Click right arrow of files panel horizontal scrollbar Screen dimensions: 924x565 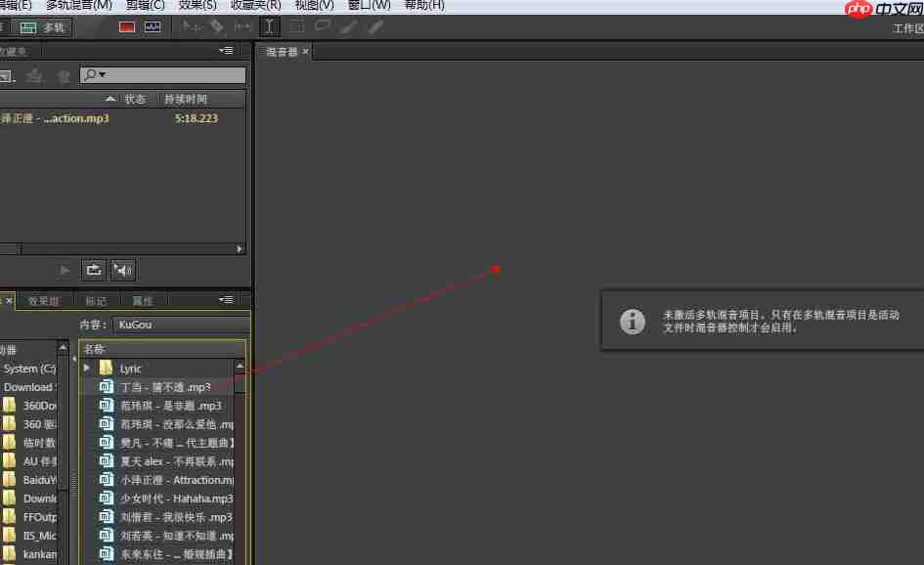[x=240, y=249]
